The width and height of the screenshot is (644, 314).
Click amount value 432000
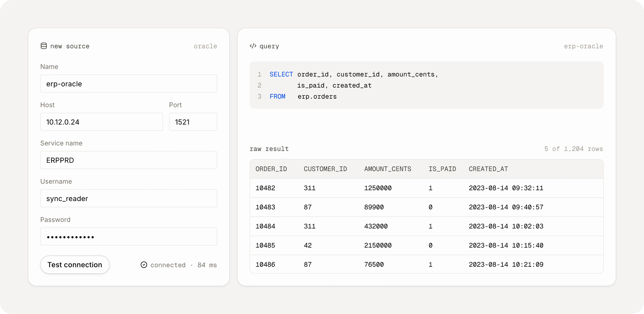coord(376,226)
